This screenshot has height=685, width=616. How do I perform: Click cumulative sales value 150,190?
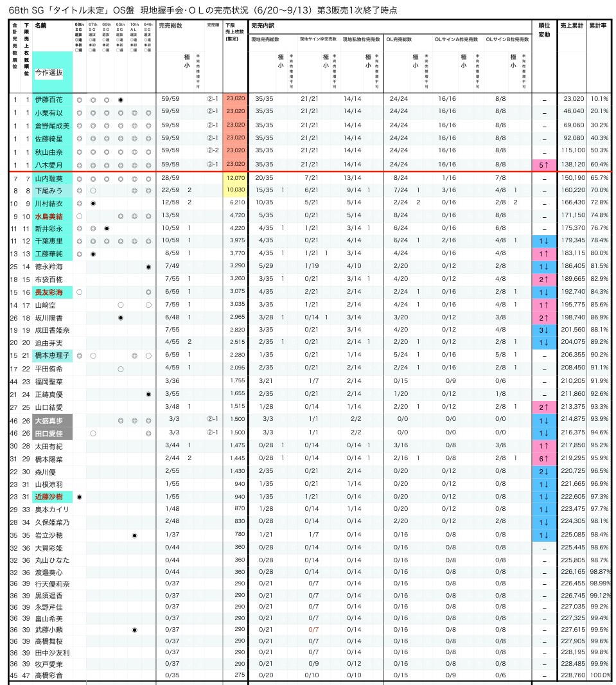(573, 178)
